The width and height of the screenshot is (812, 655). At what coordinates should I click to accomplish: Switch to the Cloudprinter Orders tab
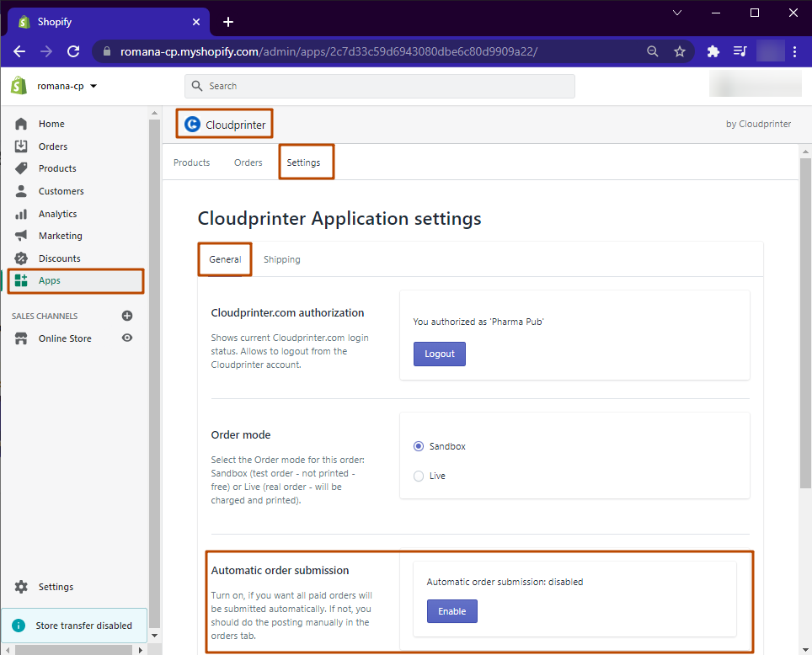(248, 162)
